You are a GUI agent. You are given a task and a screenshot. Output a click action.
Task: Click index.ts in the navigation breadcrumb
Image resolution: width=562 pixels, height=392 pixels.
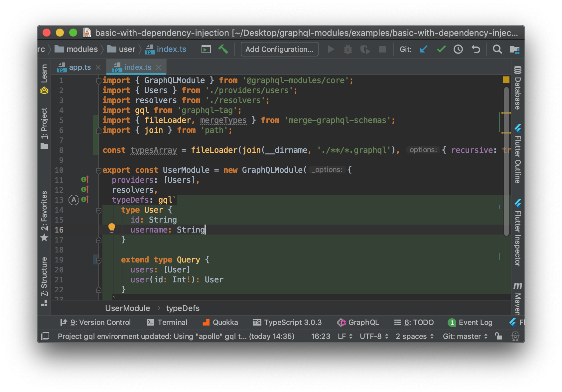pos(166,49)
